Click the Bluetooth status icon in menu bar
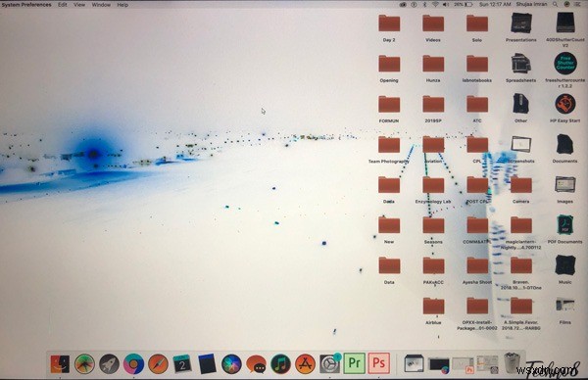The width and height of the screenshot is (588, 380). click(x=425, y=5)
